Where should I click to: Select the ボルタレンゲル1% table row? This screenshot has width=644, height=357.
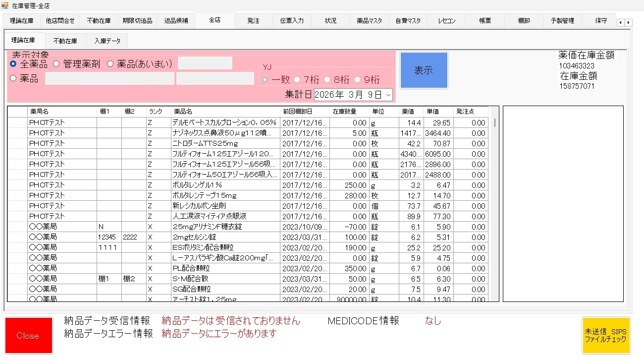[225, 185]
